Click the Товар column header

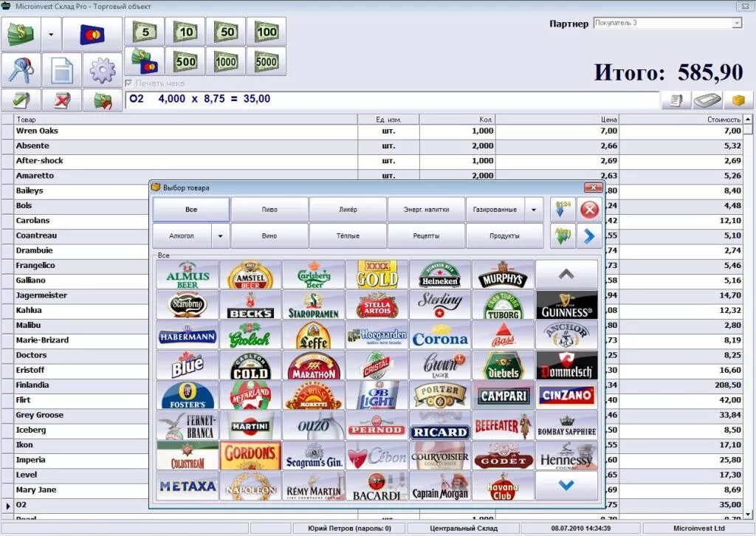click(186, 119)
